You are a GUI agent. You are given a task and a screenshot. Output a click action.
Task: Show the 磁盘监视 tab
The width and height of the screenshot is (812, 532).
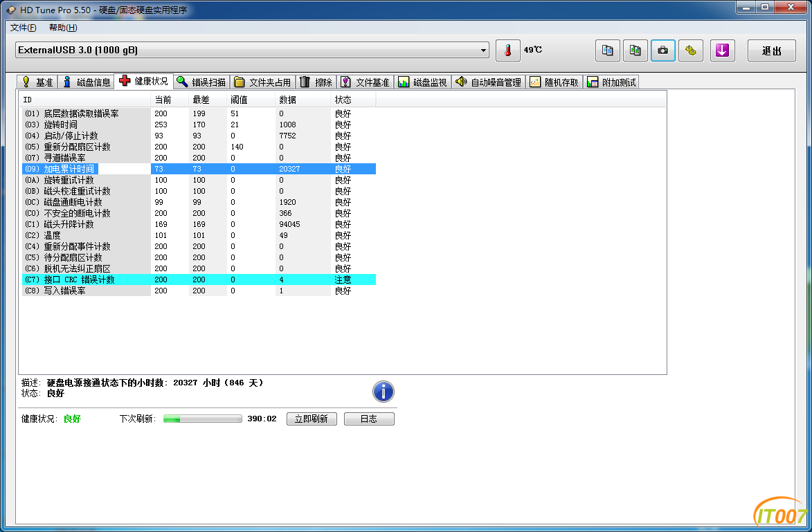tap(422, 82)
